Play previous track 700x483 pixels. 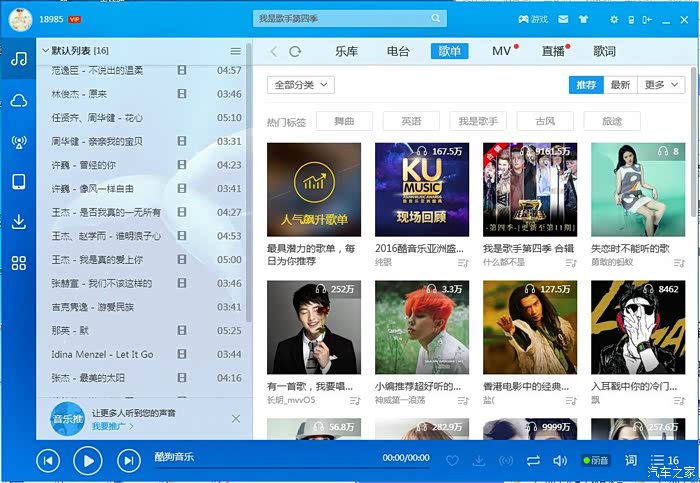pos(48,461)
